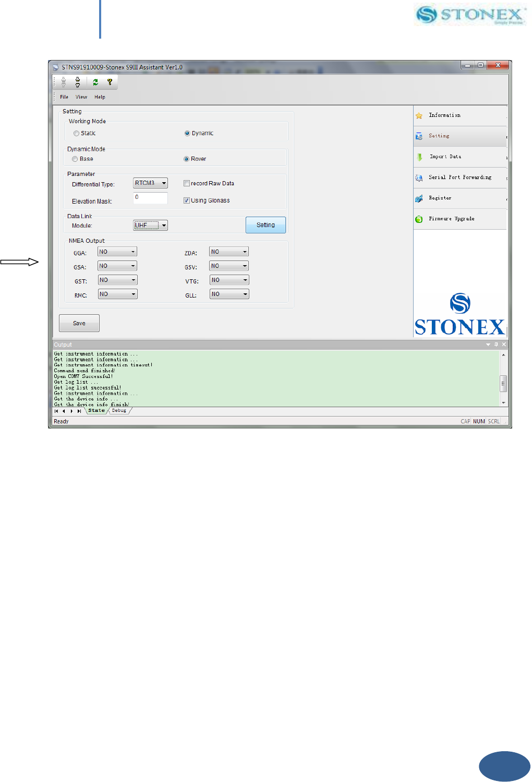Click the connect plug toolbar icon
The image size is (532, 782).
64,82
